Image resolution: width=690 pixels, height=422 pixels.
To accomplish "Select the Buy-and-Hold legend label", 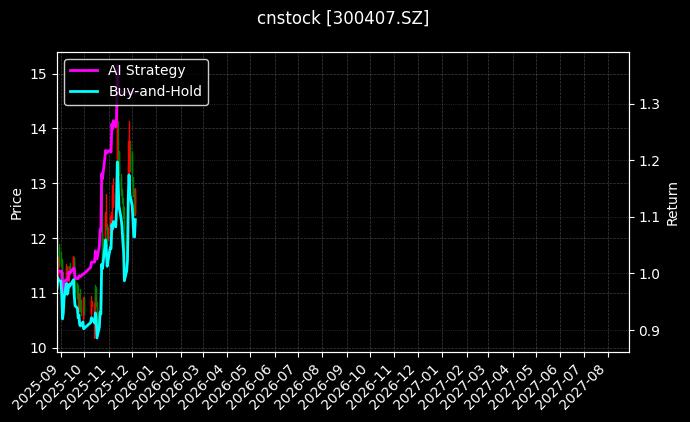I will (155, 91).
